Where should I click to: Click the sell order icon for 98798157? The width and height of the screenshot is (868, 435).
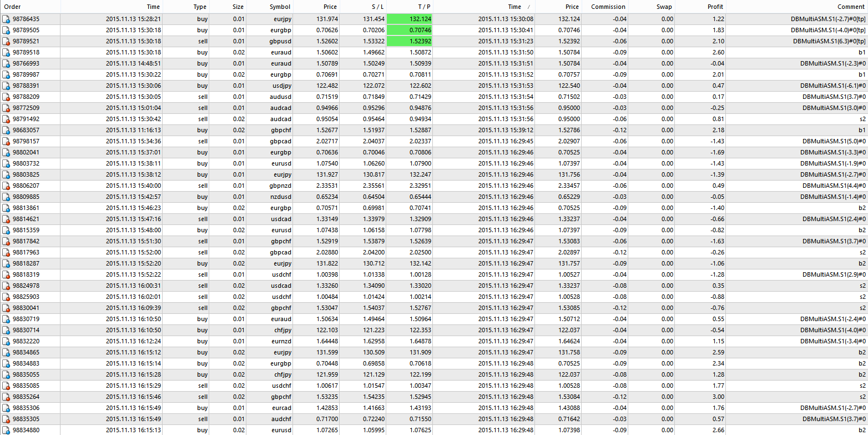click(6, 141)
